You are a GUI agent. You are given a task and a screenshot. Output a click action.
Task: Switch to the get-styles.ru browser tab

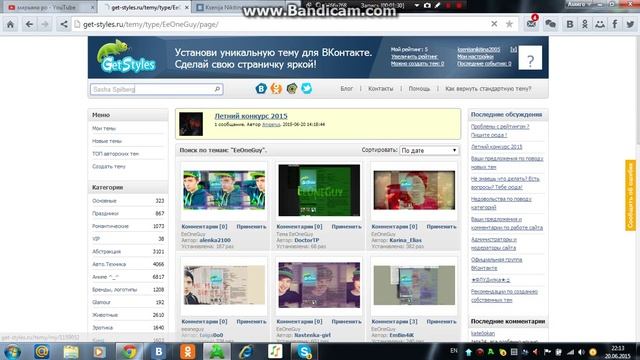coord(146,7)
